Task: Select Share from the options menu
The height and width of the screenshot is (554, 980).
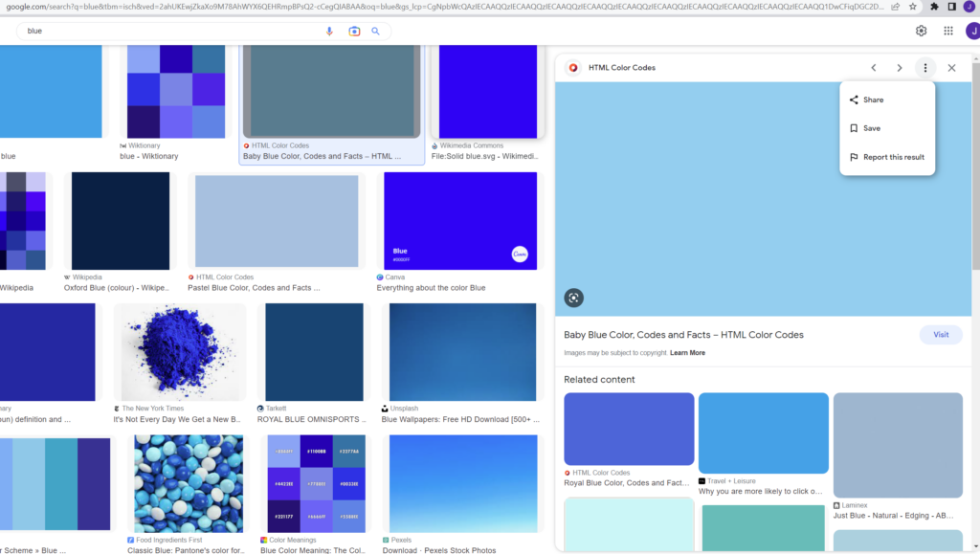Action: pos(873,100)
